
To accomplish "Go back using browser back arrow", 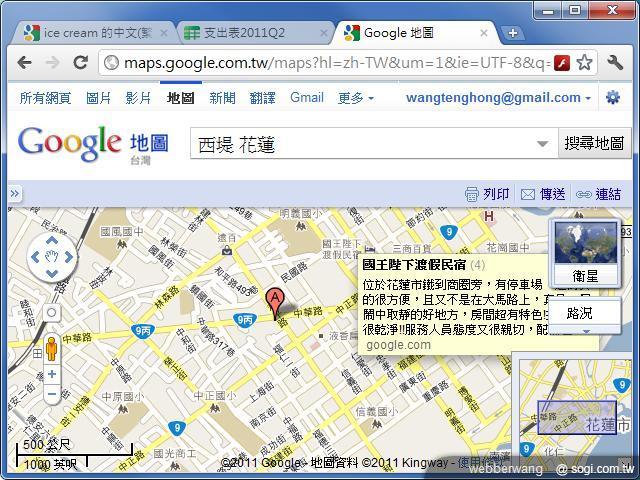I will click(24, 62).
